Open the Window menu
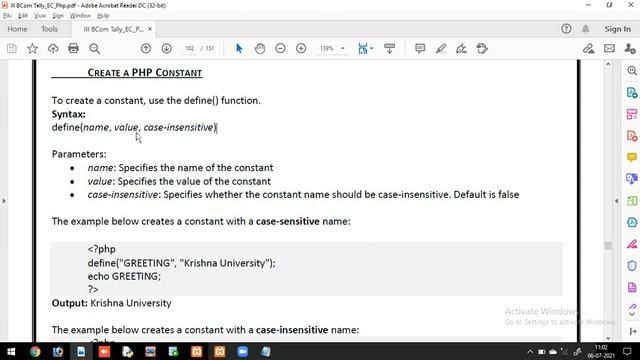 click(80, 16)
